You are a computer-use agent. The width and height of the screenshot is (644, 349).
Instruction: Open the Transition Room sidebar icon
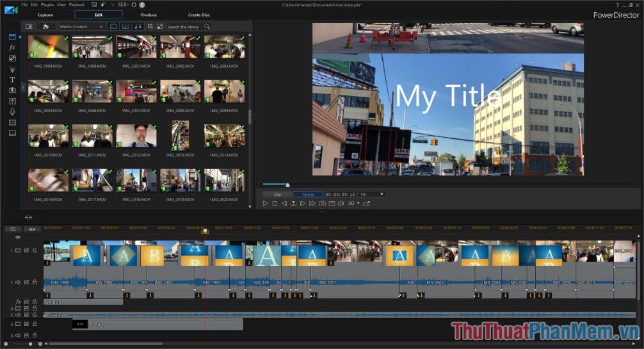pyautogui.click(x=12, y=90)
